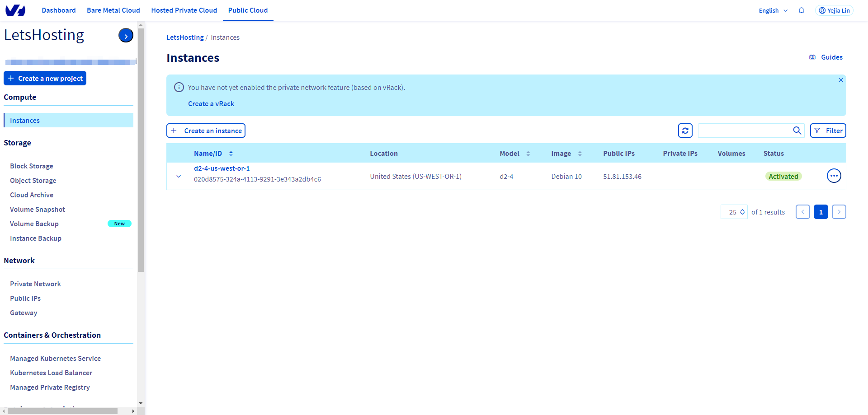
Task: Open Volume Snapshot in the sidebar
Action: (x=38, y=210)
